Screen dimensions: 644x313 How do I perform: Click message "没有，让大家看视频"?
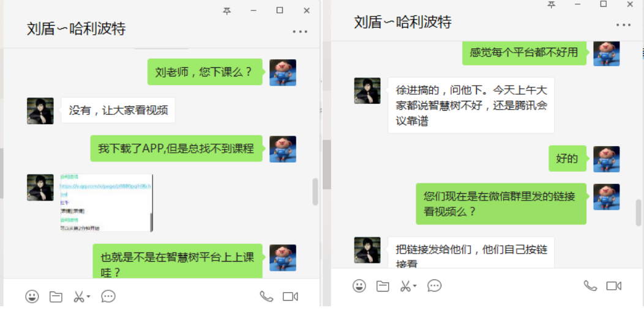coord(118,111)
